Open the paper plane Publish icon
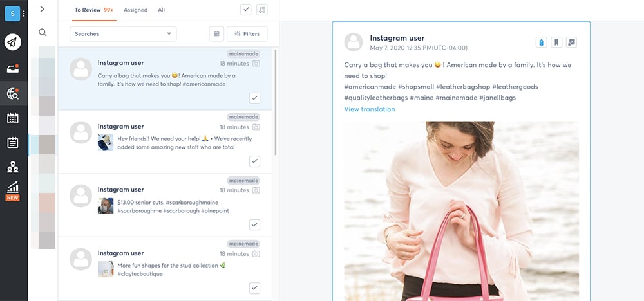The image size is (644, 301). point(13,42)
